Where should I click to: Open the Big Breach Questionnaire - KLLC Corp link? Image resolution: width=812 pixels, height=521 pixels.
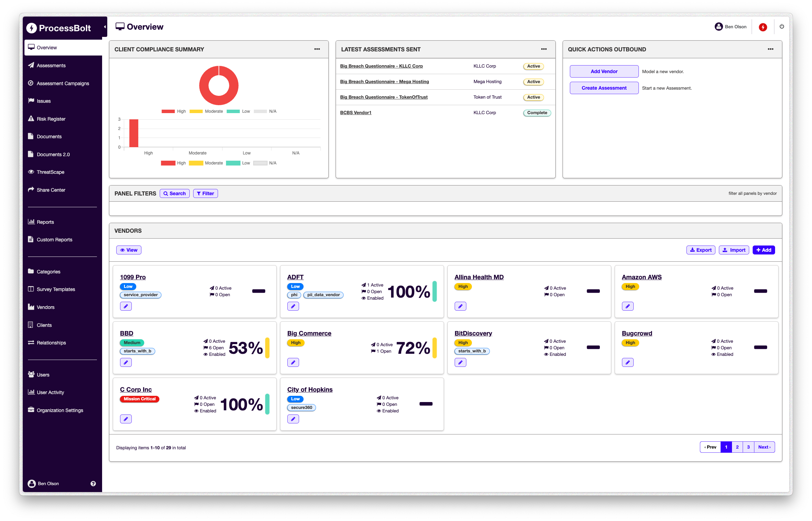point(382,66)
